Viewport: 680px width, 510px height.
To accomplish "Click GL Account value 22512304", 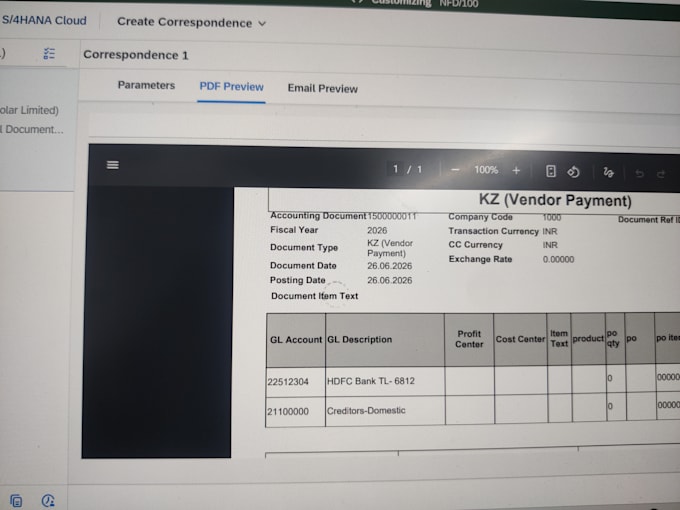I will [288, 382].
